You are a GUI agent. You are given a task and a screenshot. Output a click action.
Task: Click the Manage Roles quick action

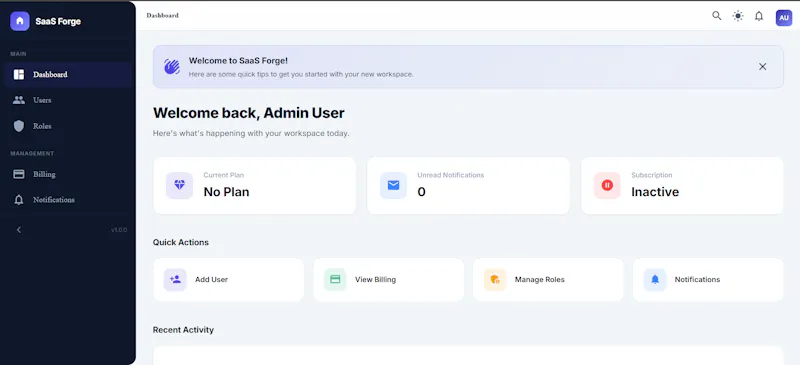548,280
